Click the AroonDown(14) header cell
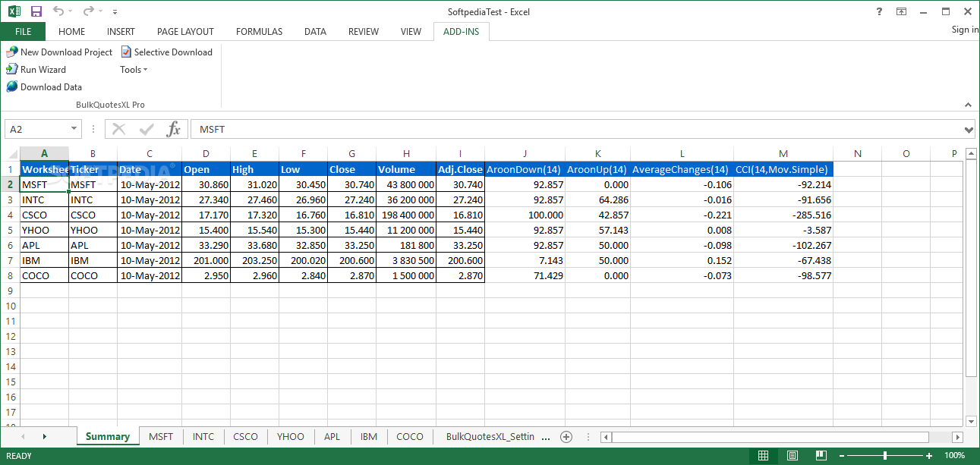 pyautogui.click(x=525, y=169)
